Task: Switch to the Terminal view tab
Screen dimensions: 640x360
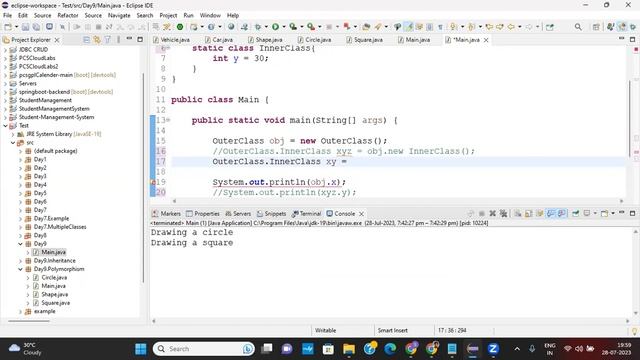Action: point(307,214)
